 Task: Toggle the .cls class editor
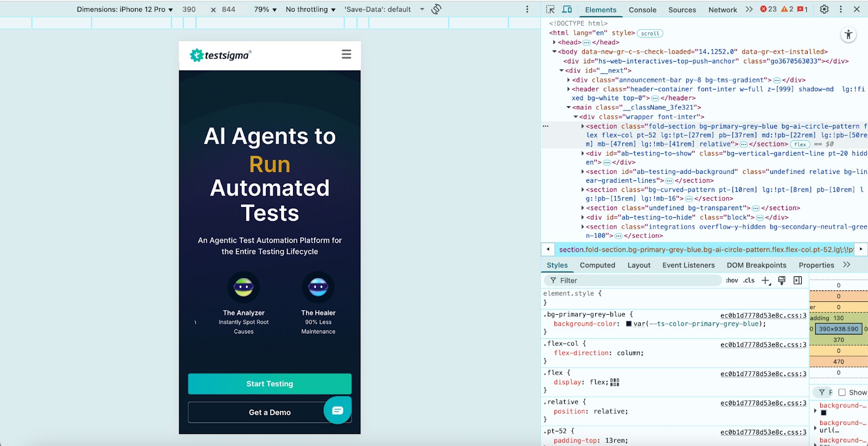[749, 280]
